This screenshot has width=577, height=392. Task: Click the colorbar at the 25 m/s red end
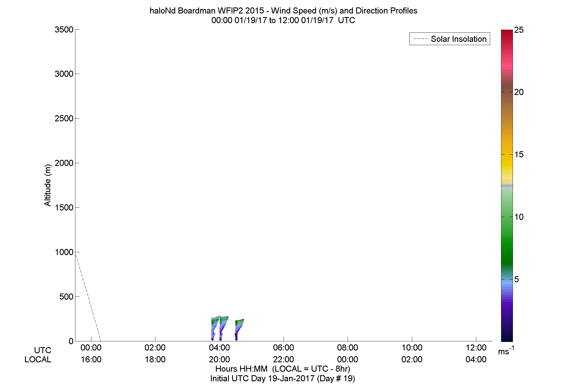[x=507, y=32]
